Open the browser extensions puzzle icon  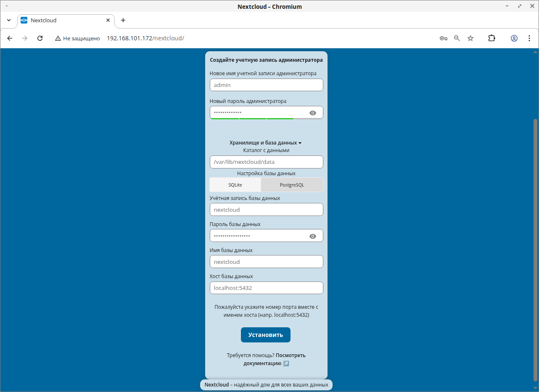491,38
